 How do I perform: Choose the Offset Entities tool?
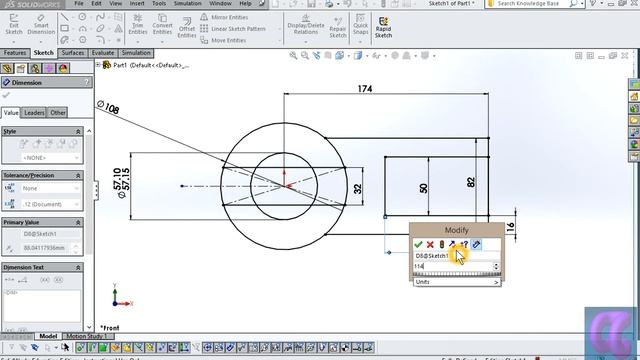187,28
